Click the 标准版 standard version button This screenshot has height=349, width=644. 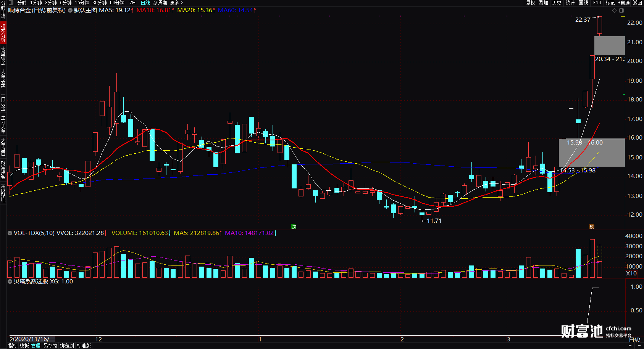tap(84, 346)
